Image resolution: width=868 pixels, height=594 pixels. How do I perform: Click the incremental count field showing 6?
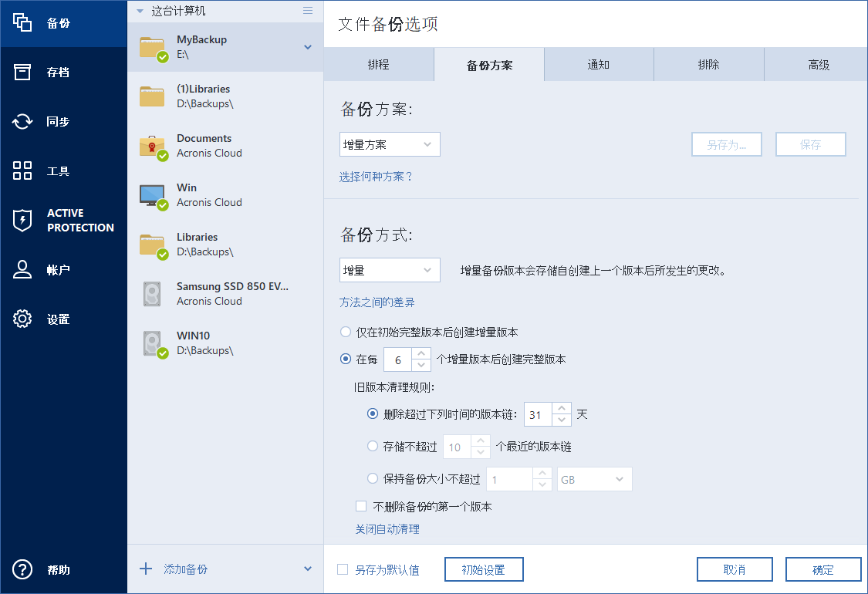397,359
